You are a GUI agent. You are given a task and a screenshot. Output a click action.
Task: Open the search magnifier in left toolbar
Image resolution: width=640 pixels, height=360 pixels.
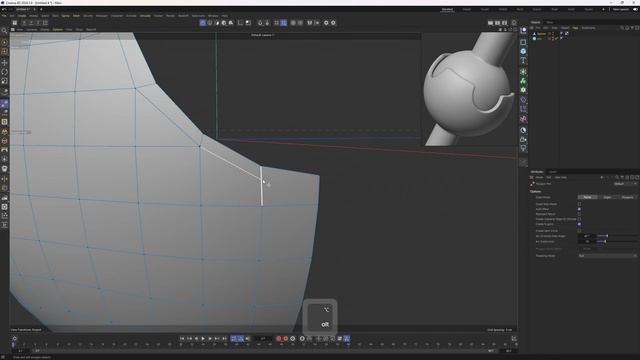tap(4, 31)
